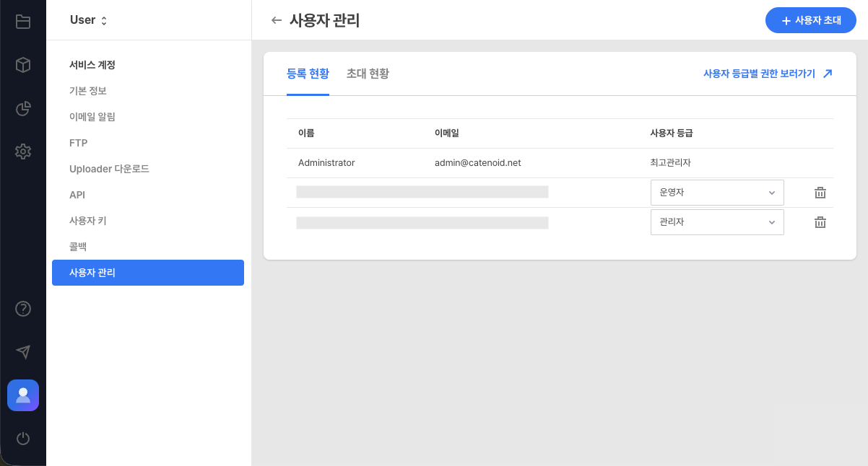The height and width of the screenshot is (466, 868).
Task: Click the 사용자 초대 button
Action: 810,20
